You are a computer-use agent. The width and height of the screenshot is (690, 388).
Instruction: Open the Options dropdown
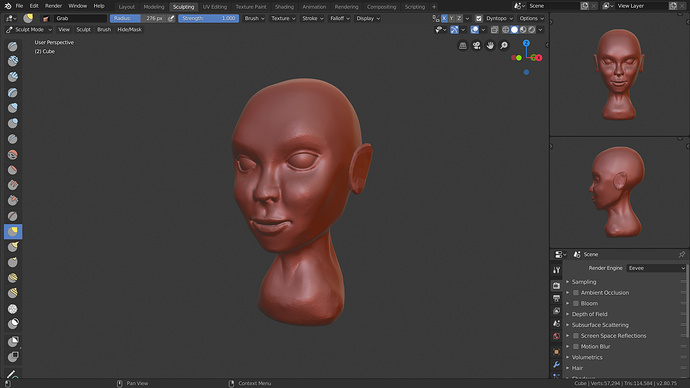pyautogui.click(x=531, y=18)
